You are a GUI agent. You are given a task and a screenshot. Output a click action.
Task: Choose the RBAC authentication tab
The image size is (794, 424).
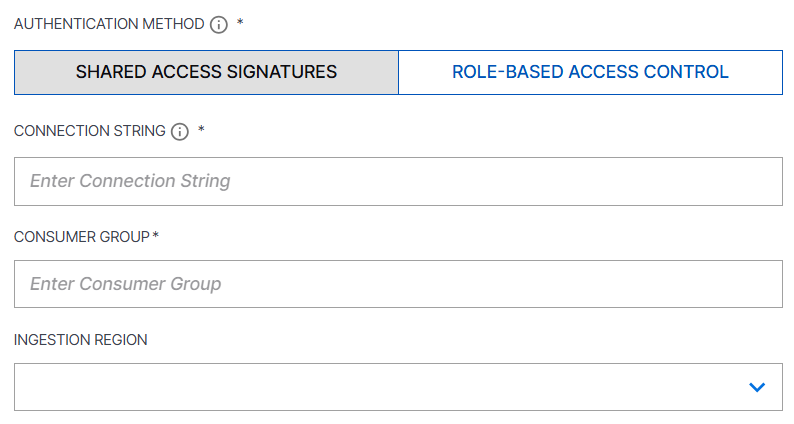[x=590, y=72]
